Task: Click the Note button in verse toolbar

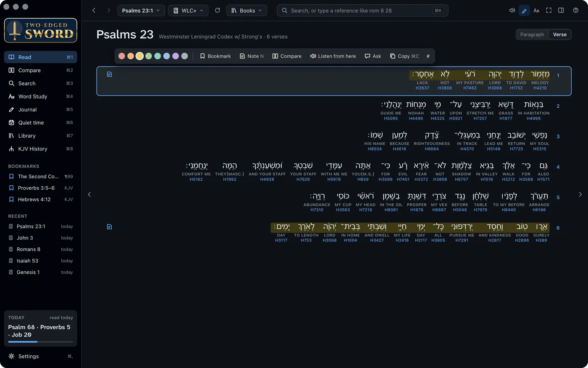Action: (x=252, y=56)
